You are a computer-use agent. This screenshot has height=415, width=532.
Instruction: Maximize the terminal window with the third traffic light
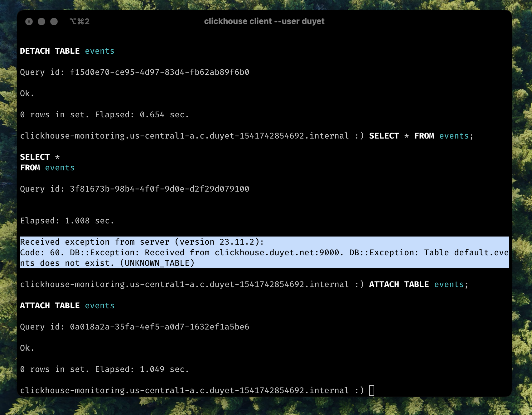pos(54,22)
